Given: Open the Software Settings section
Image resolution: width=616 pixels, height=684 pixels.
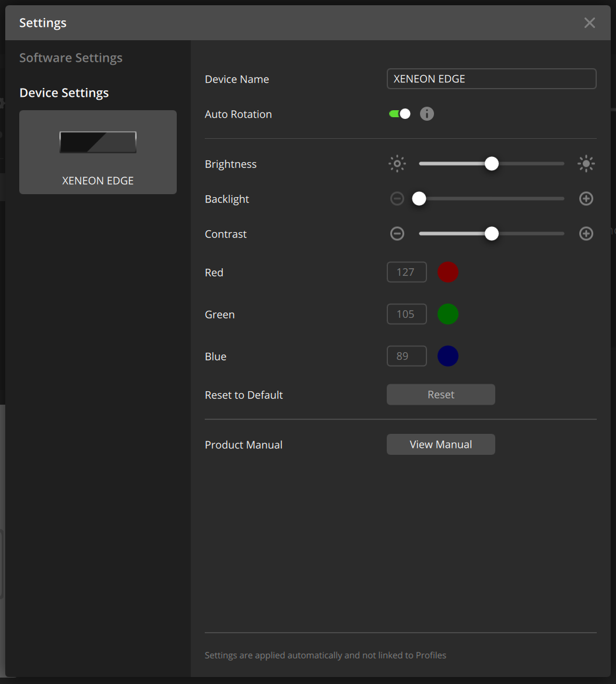Looking at the screenshot, I should (71, 58).
